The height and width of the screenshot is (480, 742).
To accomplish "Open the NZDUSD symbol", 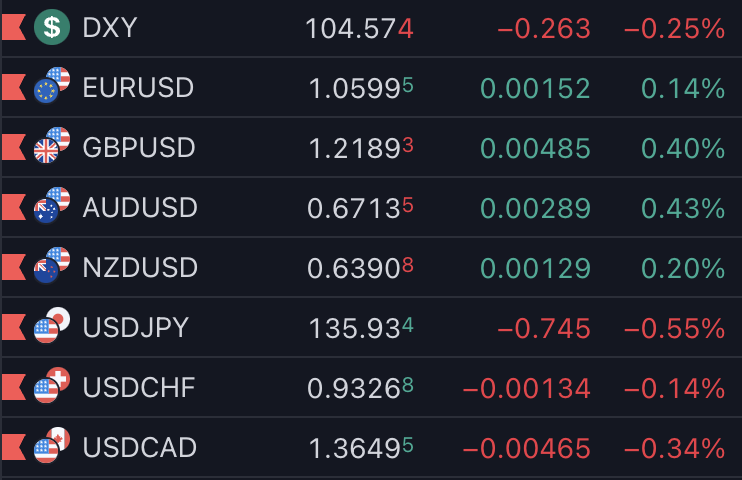I will click(x=140, y=267).
